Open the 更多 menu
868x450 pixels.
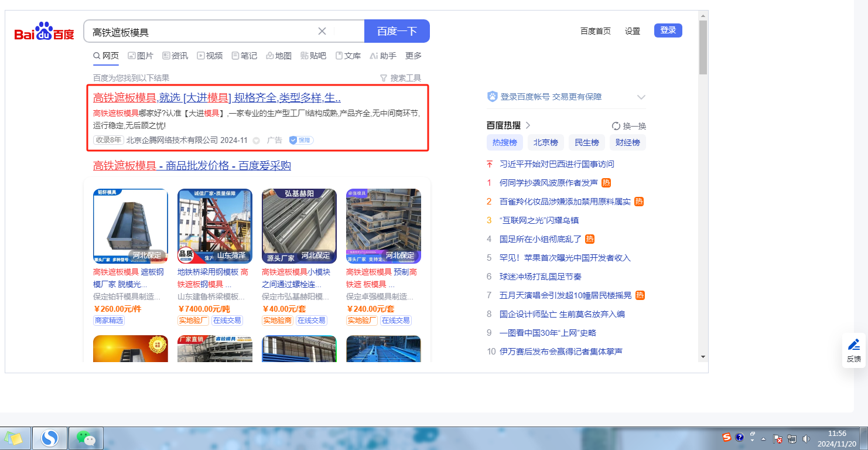pyautogui.click(x=414, y=56)
